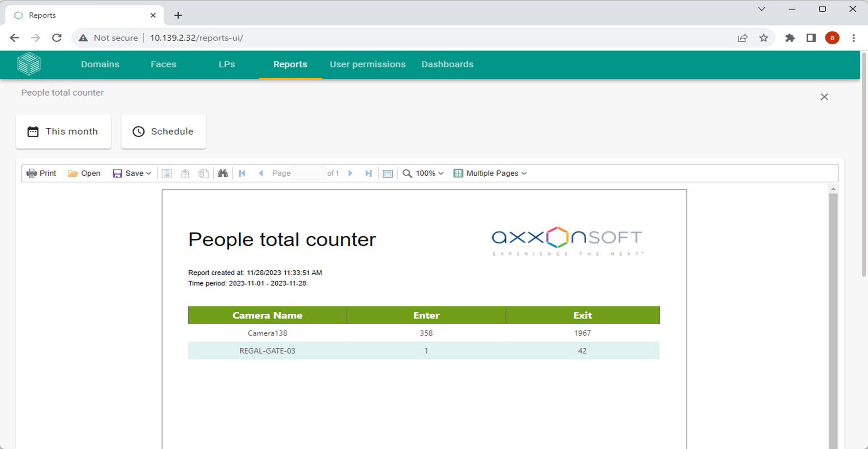Open the Schedule button
868x449 pixels.
click(x=163, y=132)
